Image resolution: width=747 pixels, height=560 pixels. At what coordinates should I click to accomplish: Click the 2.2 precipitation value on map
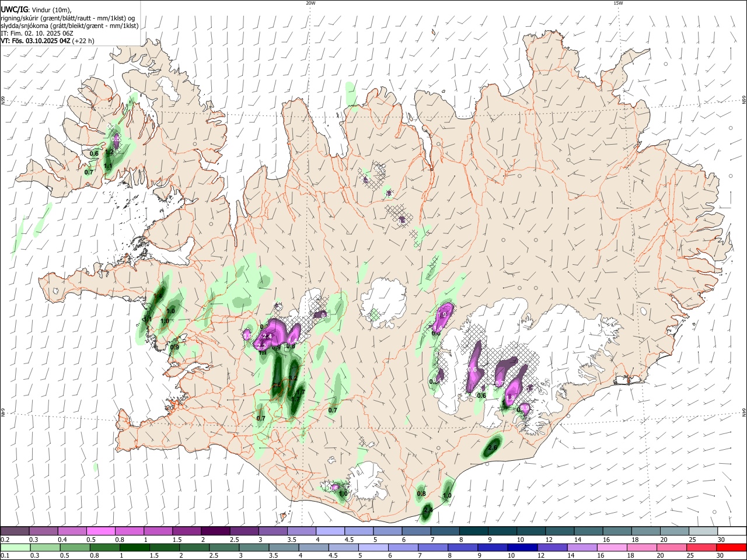point(261,346)
